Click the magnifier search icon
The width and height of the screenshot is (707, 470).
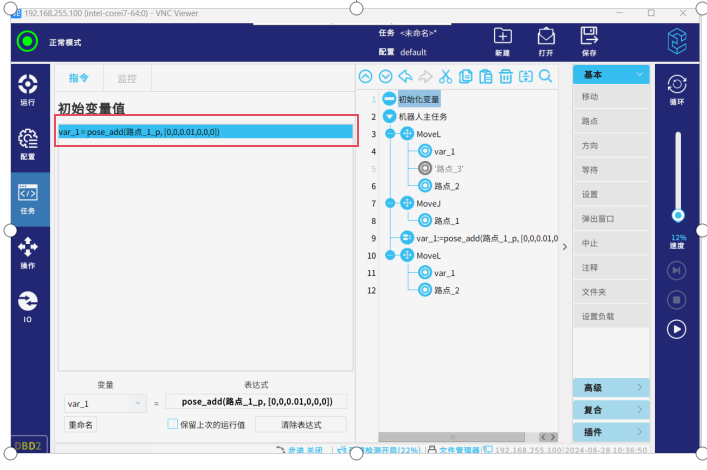point(546,76)
